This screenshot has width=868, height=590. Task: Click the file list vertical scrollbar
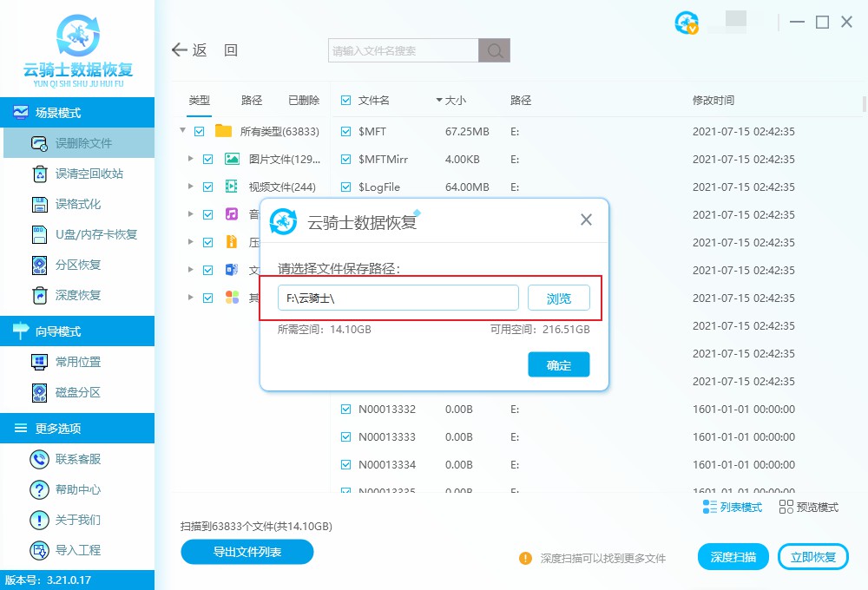[x=865, y=103]
